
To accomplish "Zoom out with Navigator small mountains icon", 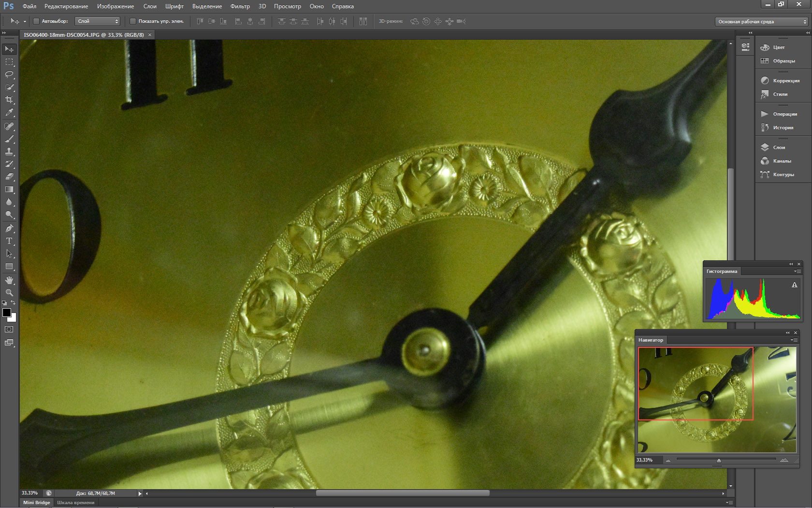I will (668, 460).
